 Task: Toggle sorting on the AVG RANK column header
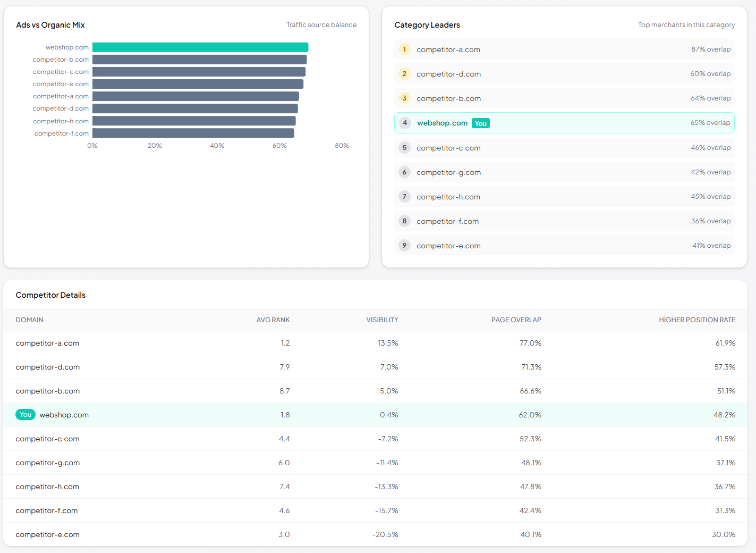(x=273, y=320)
